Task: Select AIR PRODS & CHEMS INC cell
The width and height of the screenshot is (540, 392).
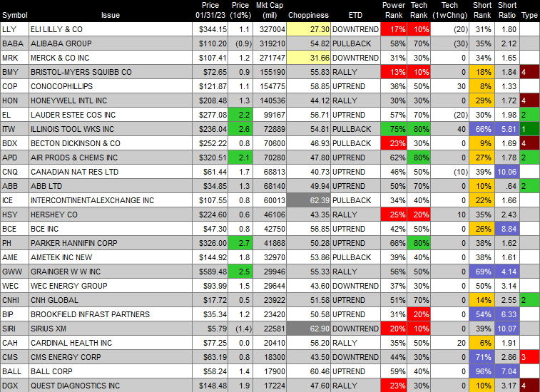Action: click(111, 158)
